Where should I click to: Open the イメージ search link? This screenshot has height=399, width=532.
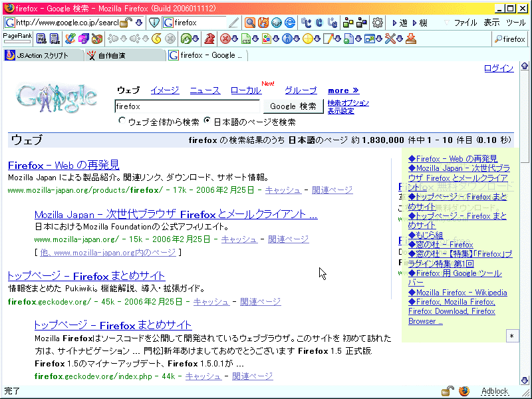coord(165,90)
